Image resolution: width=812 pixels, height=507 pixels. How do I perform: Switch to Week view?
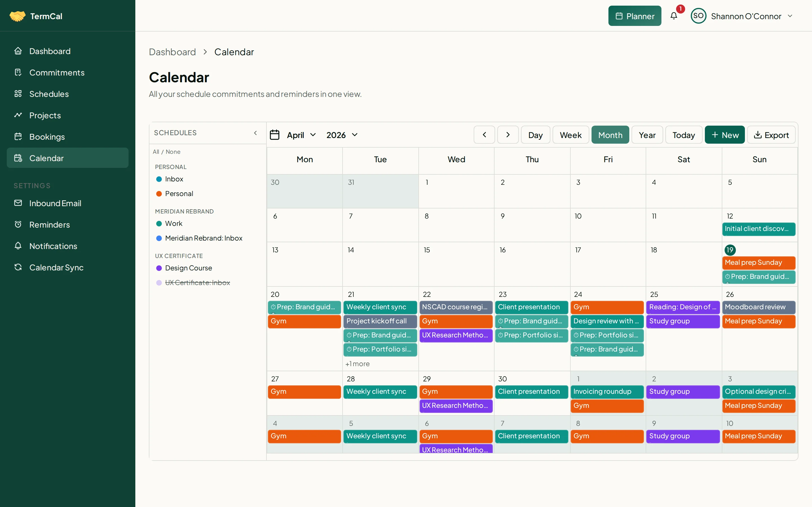point(570,134)
